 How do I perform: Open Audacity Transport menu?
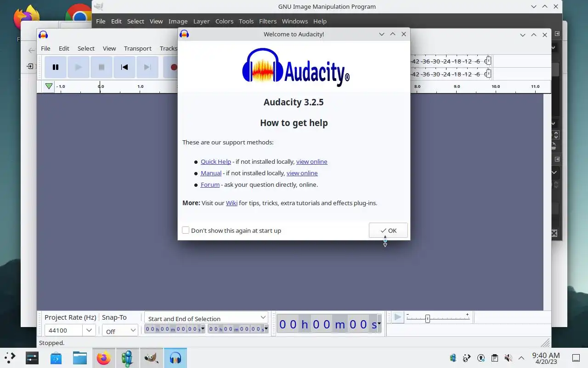pyautogui.click(x=138, y=48)
